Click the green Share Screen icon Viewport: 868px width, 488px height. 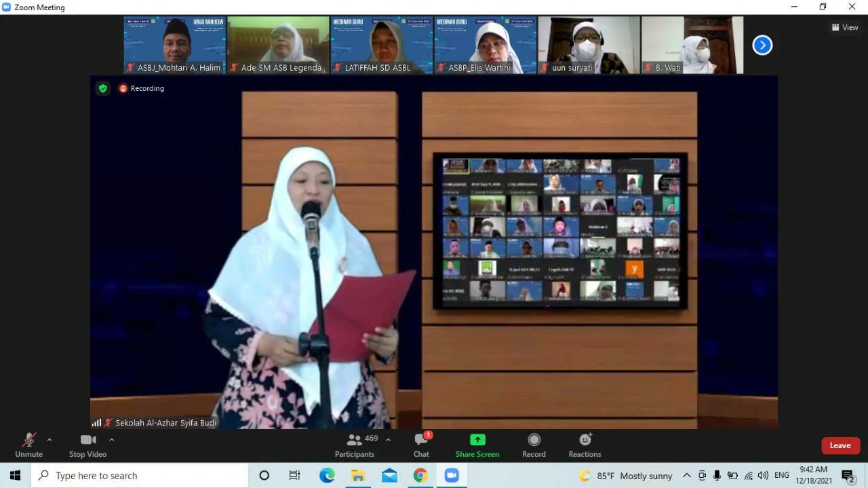477,440
